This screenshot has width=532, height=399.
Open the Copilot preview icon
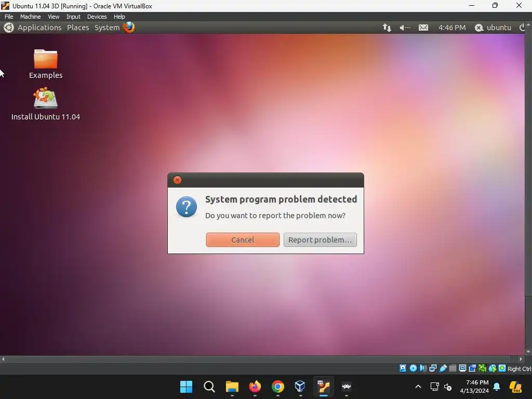click(x=515, y=387)
